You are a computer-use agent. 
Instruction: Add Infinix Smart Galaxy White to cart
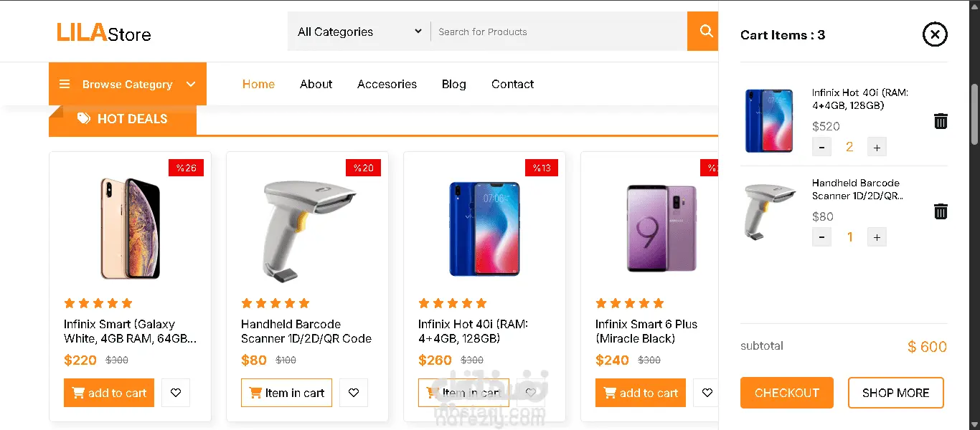[109, 393]
